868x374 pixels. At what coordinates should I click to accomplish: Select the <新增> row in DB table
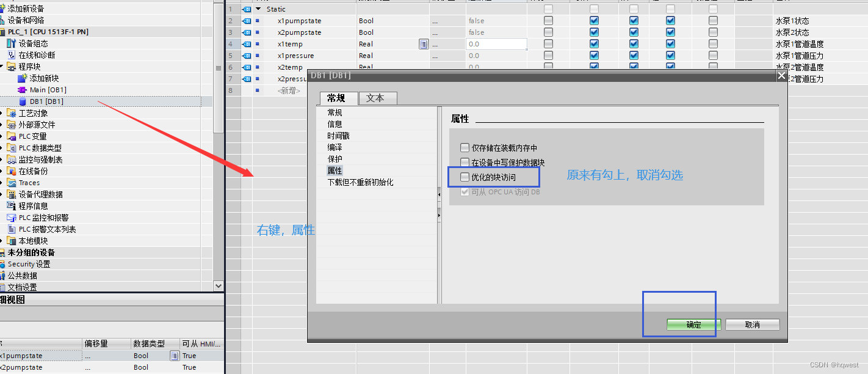click(289, 90)
